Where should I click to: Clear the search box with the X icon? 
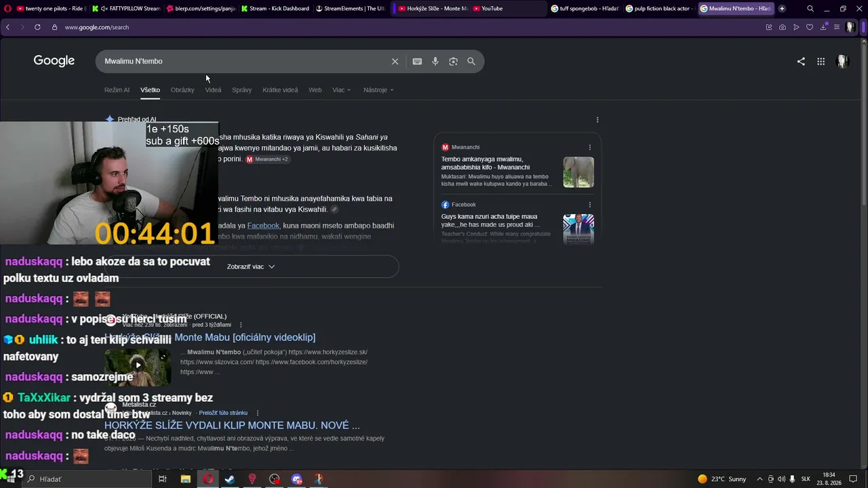395,62
